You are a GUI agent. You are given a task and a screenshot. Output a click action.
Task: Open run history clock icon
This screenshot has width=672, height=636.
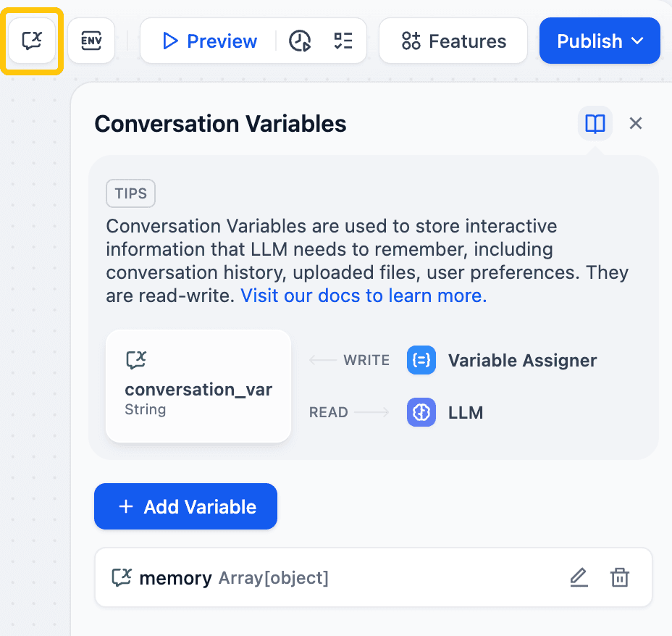[300, 41]
